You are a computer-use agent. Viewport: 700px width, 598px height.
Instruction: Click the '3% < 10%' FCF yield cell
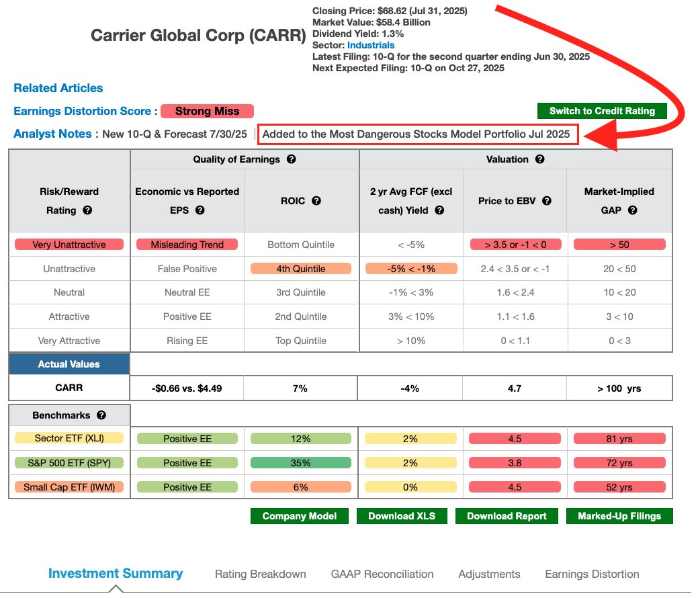(411, 316)
